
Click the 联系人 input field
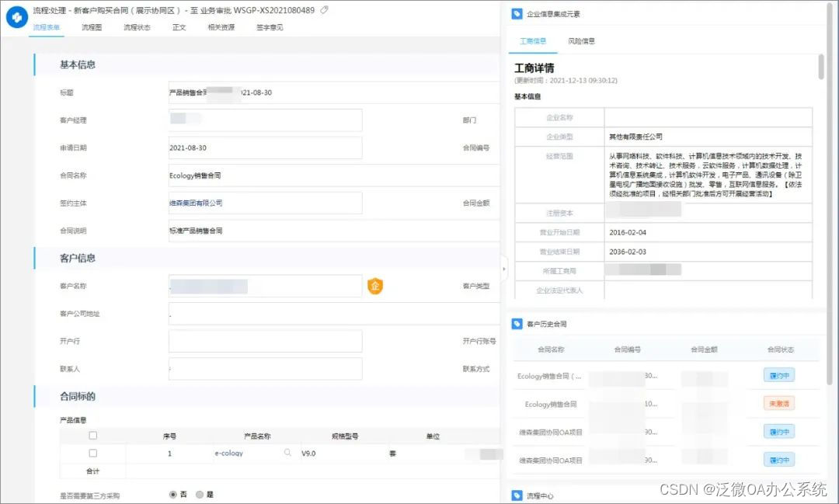click(266, 369)
